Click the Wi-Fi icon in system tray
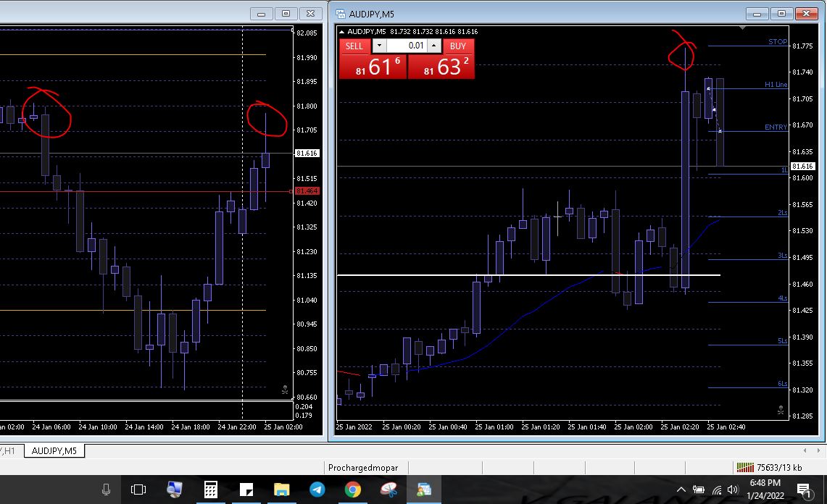 [716, 490]
